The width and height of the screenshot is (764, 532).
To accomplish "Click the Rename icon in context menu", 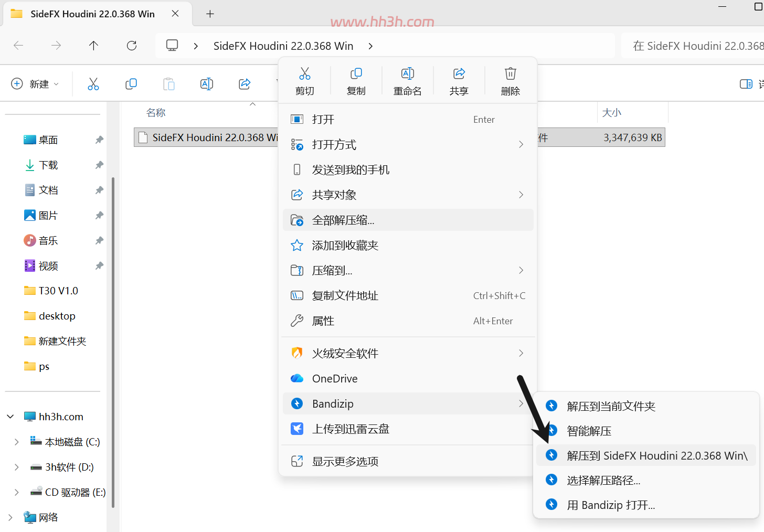I will pyautogui.click(x=408, y=73).
